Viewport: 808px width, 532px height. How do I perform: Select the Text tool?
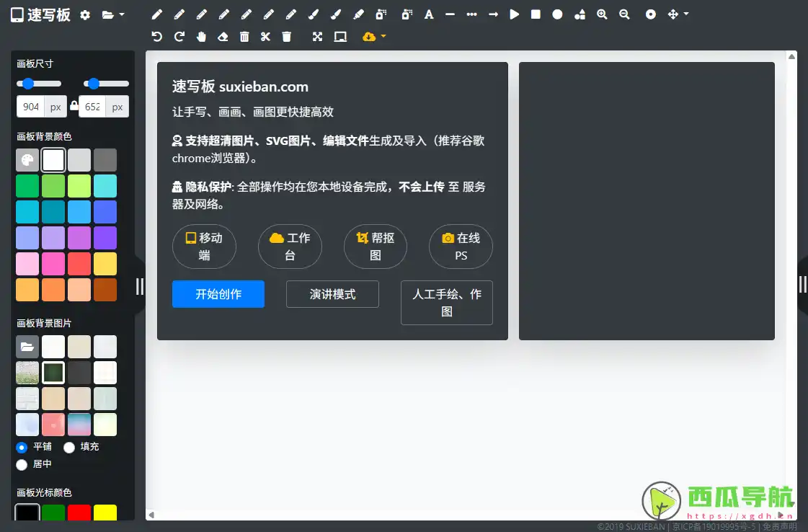pyautogui.click(x=428, y=14)
